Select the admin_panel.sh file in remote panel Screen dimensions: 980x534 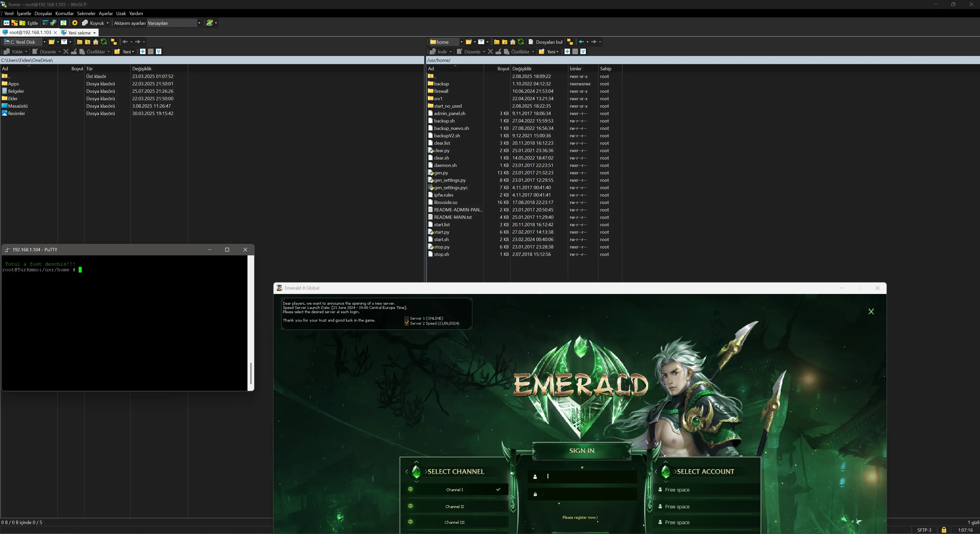coord(450,113)
